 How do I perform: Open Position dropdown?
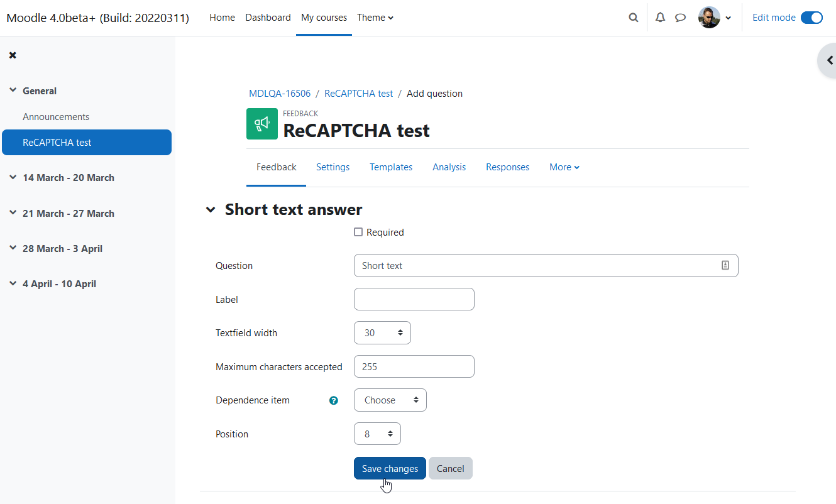click(377, 434)
